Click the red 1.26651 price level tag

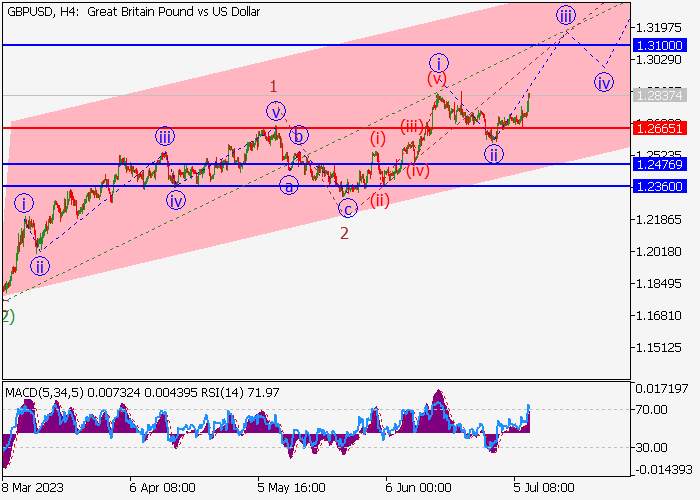pos(660,129)
